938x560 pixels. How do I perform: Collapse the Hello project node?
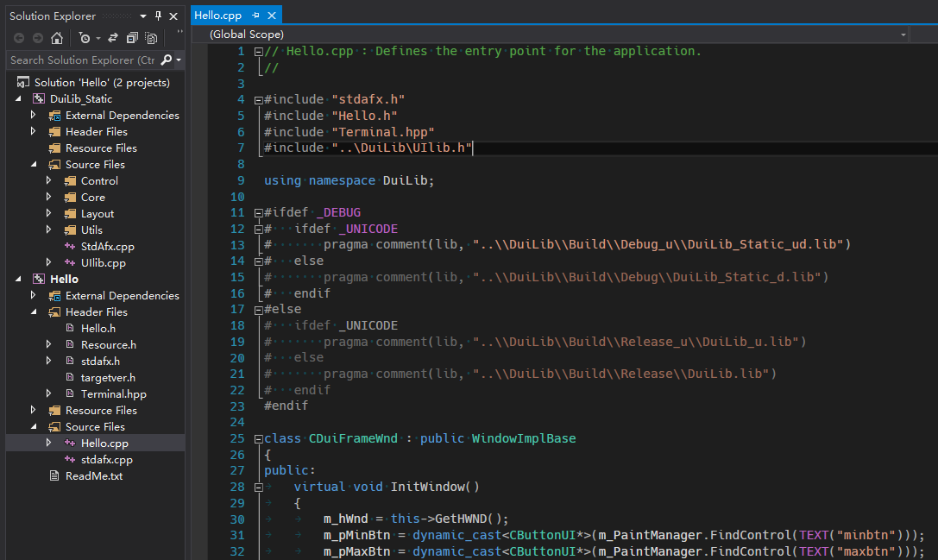[x=18, y=279]
